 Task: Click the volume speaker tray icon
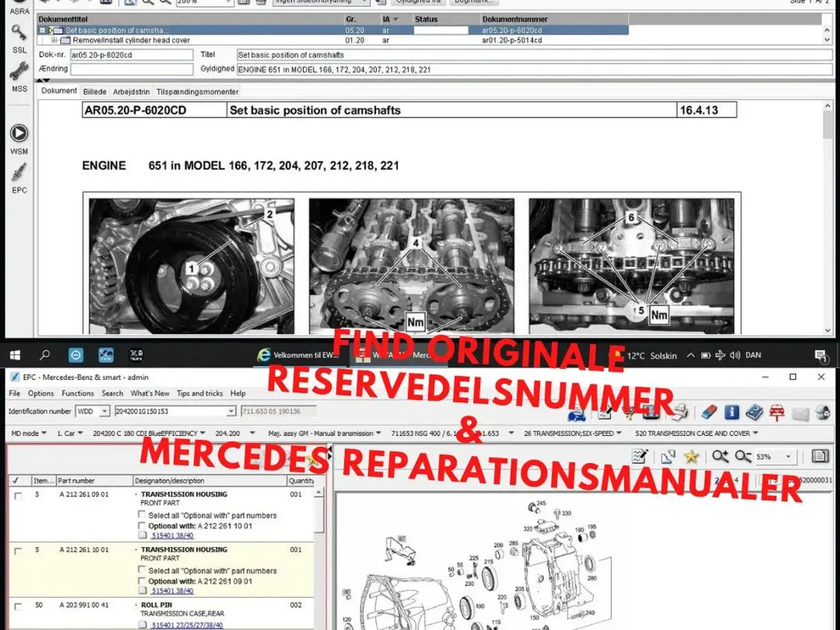[735, 355]
